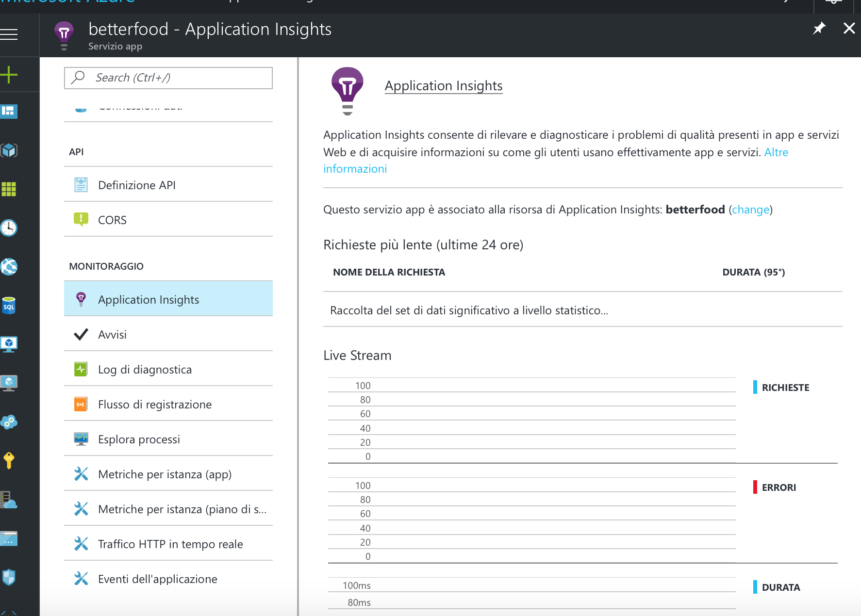Click the change link next to betterfood

point(751,210)
